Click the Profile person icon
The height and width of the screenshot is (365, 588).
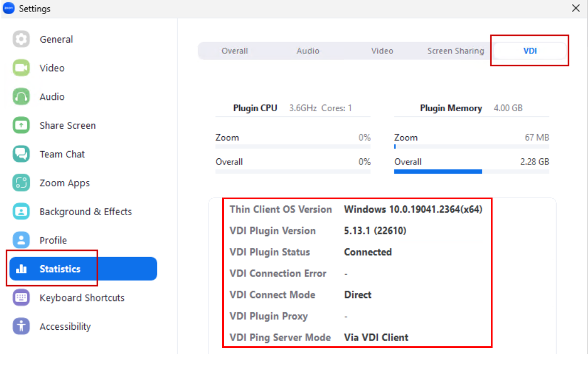coord(20,240)
